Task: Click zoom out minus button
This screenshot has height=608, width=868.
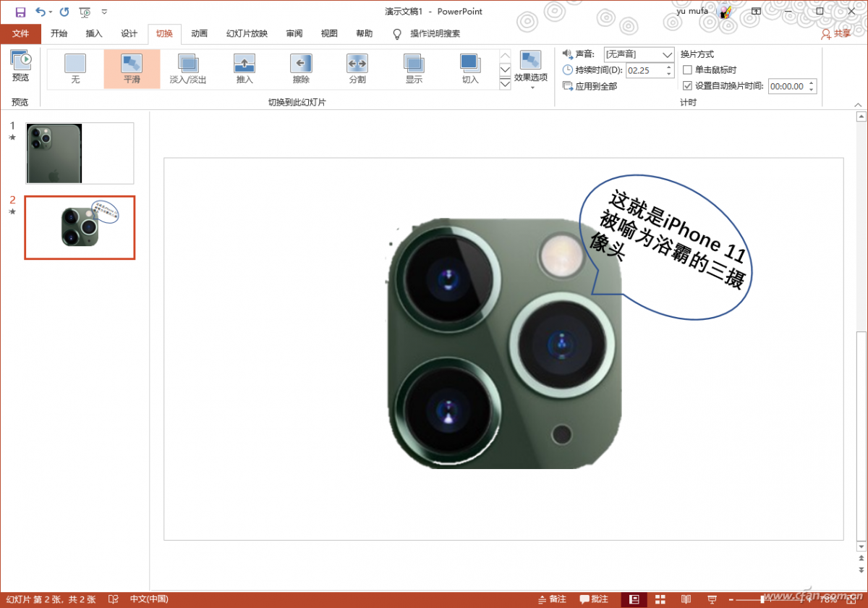Action: (732, 599)
